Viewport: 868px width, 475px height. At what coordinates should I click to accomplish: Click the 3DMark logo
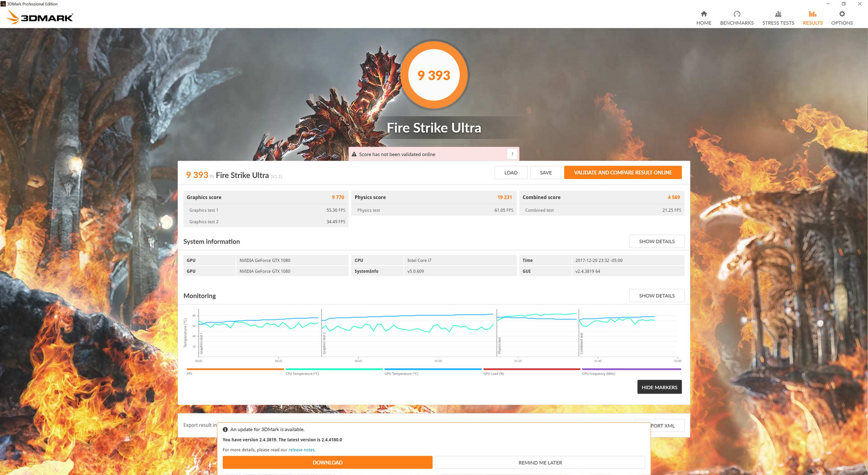point(40,17)
